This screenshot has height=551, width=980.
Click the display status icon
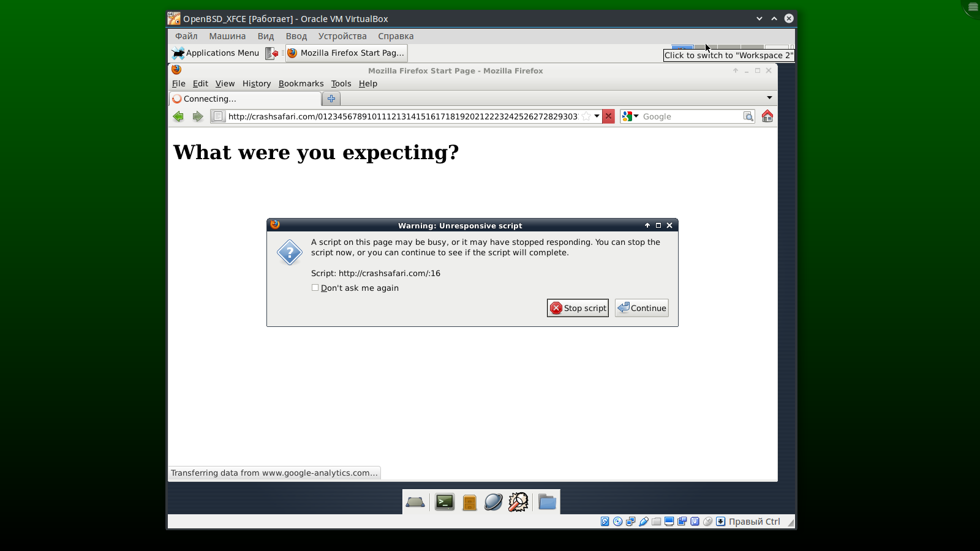click(x=669, y=522)
